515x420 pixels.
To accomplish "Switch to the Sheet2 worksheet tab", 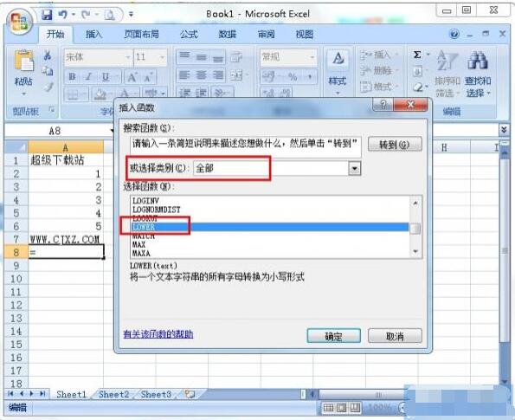I will [113, 394].
